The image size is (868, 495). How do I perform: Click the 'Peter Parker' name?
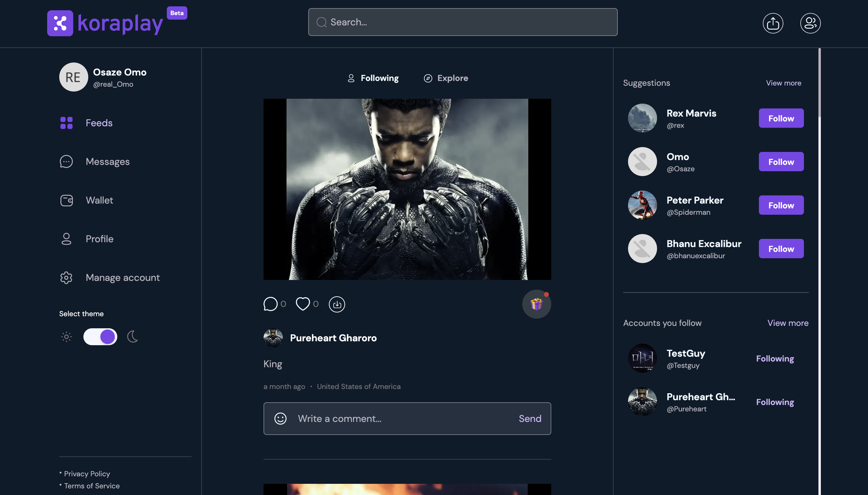(695, 200)
